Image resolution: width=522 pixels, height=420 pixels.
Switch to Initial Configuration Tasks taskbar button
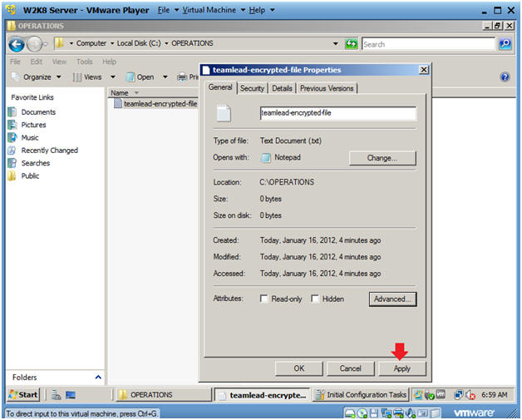(x=361, y=395)
